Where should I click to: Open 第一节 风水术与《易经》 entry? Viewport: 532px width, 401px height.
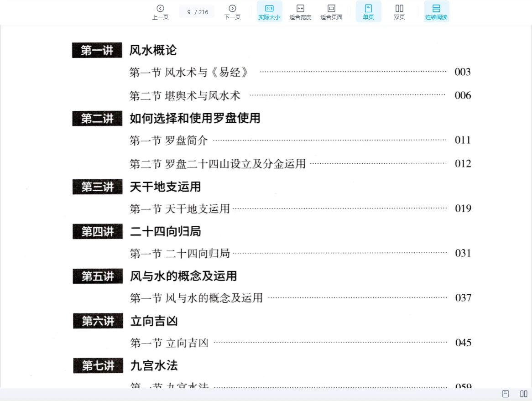(188, 72)
